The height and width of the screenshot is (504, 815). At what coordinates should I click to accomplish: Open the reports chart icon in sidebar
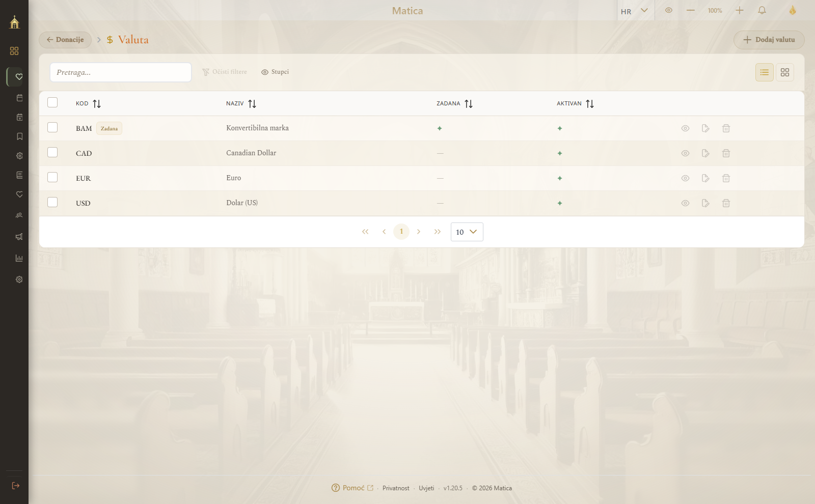point(19,258)
